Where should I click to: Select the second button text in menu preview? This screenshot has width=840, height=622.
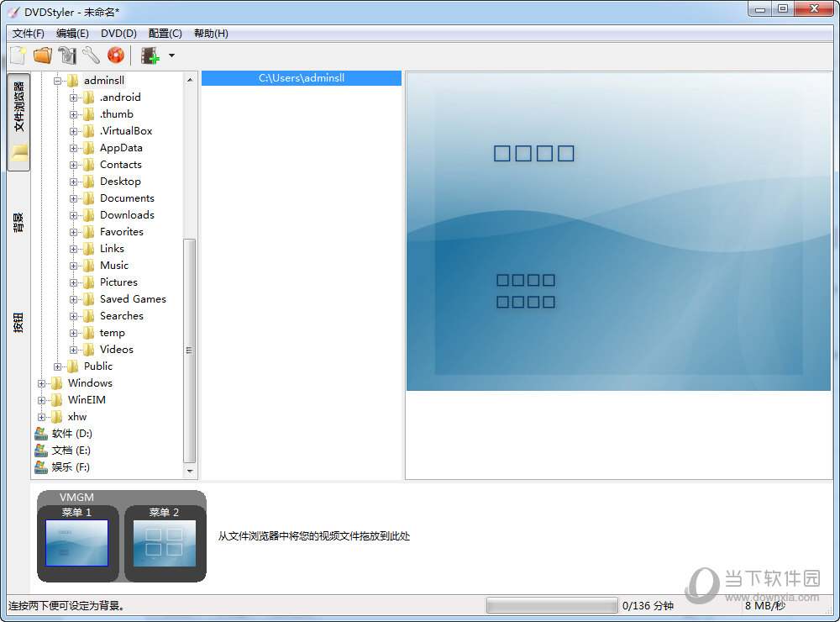(x=526, y=302)
